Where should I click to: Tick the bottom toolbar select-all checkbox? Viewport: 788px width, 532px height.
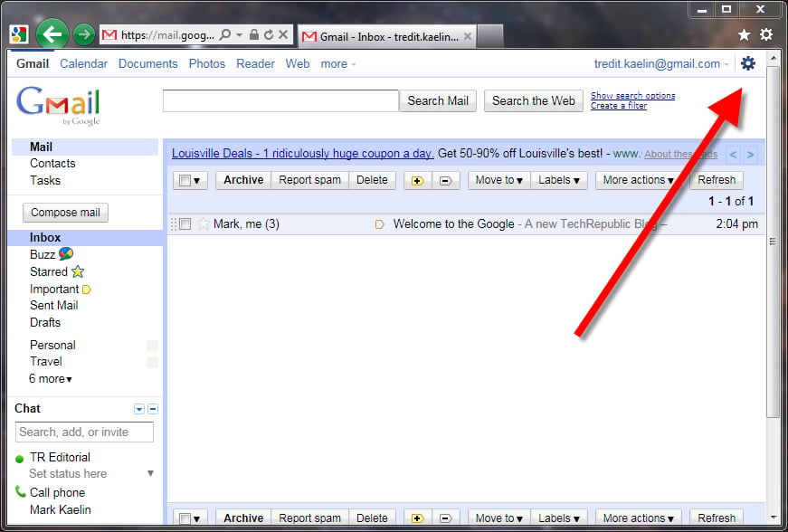[x=185, y=518]
